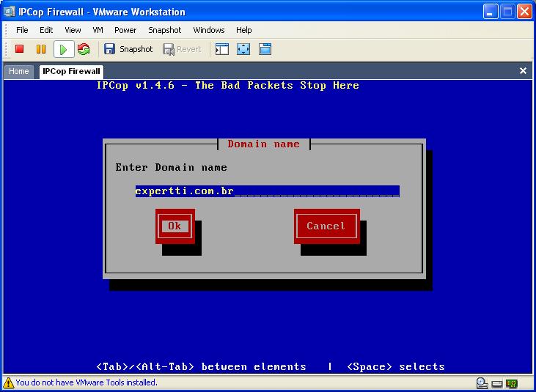Confirm domain name with Ok button
The height and width of the screenshot is (392, 536).
click(x=175, y=226)
